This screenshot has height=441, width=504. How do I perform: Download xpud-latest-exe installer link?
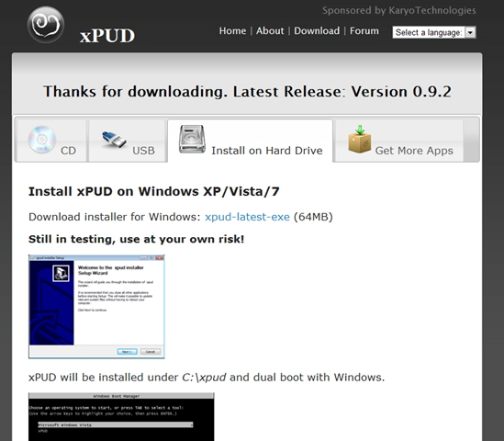(247, 217)
